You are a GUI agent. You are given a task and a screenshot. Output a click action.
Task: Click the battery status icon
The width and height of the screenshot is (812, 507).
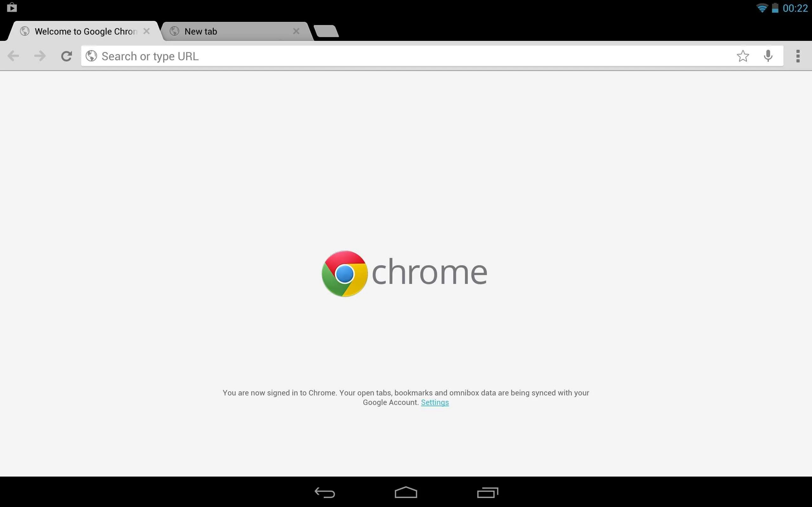(775, 8)
